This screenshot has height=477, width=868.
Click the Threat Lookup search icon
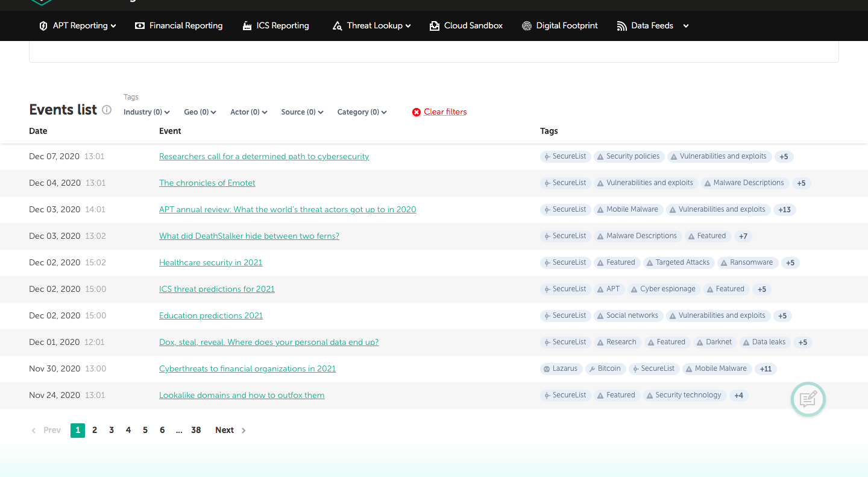[x=338, y=26]
